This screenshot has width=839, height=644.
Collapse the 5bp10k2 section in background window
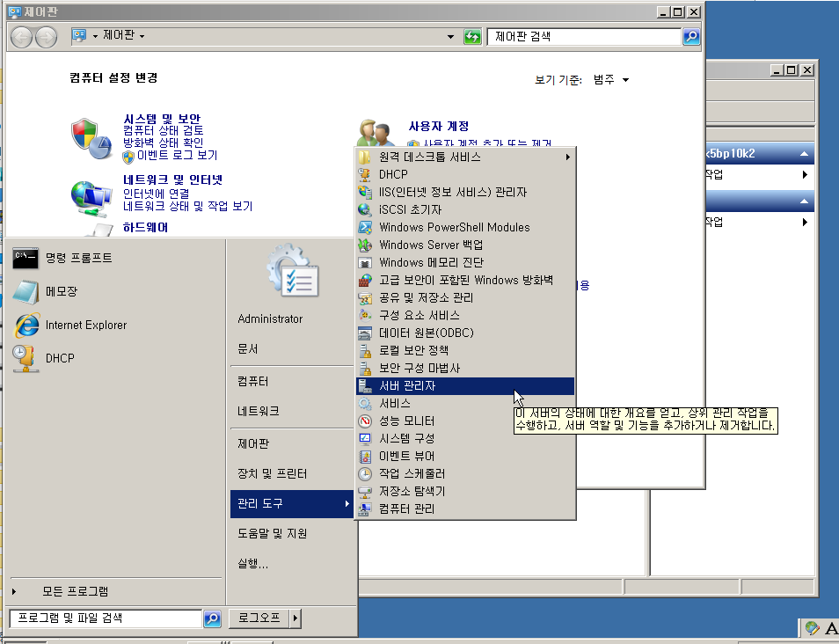click(804, 154)
